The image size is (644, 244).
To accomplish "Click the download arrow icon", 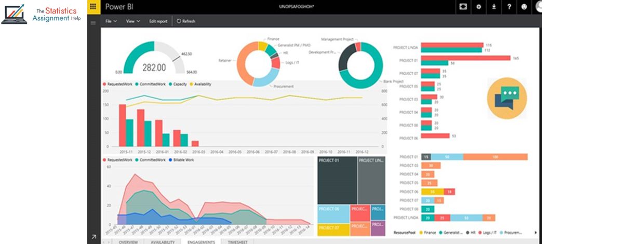I will tap(493, 7).
